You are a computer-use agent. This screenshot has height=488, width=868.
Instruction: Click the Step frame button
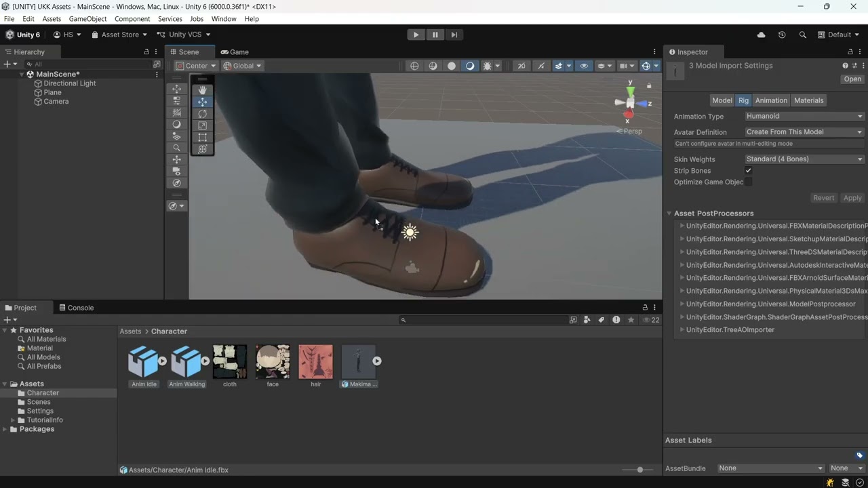(454, 35)
